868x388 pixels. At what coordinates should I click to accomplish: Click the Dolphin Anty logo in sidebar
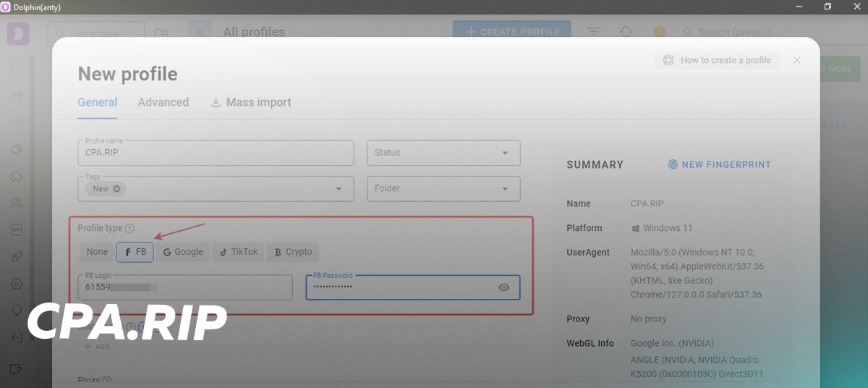coord(18,33)
